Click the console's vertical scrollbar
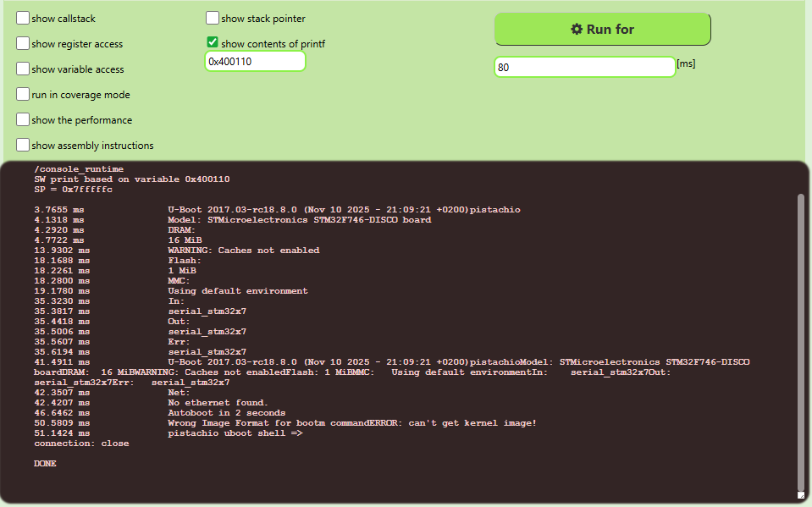 point(801,339)
